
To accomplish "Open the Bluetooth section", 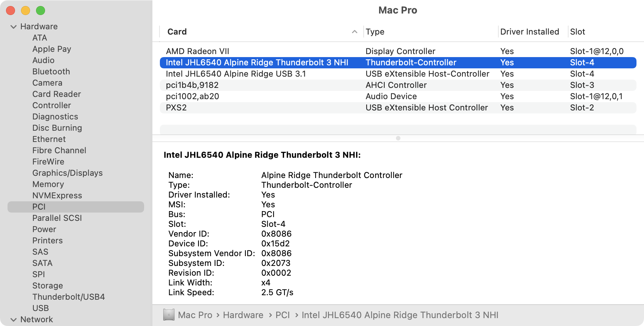I will click(51, 72).
